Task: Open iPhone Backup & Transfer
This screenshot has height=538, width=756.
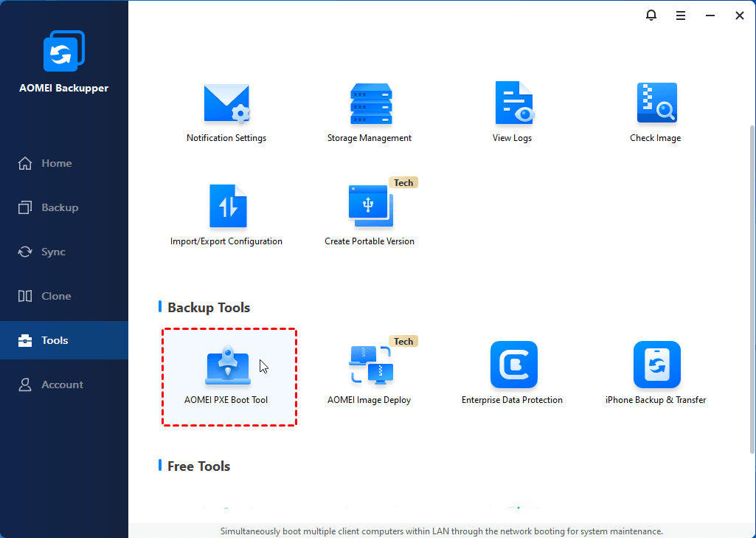Action: pyautogui.click(x=656, y=374)
